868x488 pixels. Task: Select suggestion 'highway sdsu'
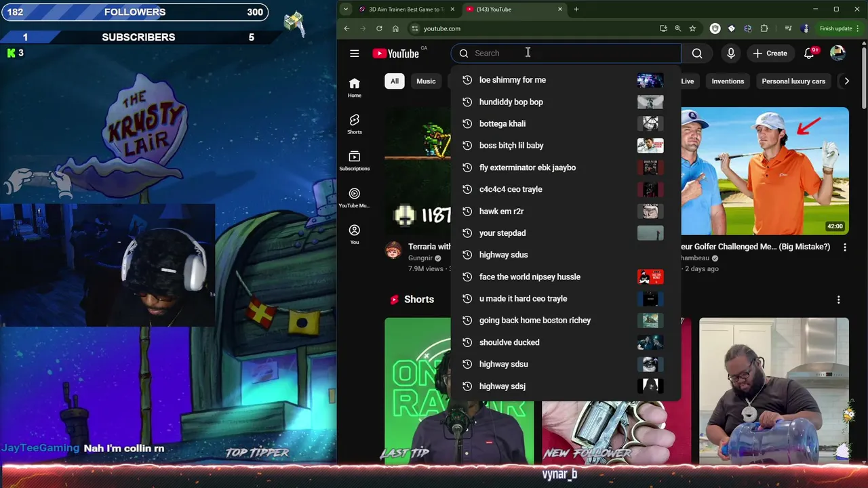(565, 364)
